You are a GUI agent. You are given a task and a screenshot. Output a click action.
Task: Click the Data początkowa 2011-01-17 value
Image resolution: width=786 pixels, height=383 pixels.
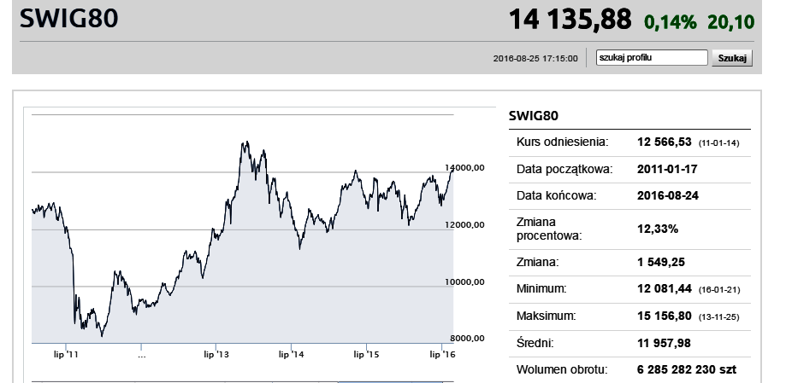click(x=667, y=169)
